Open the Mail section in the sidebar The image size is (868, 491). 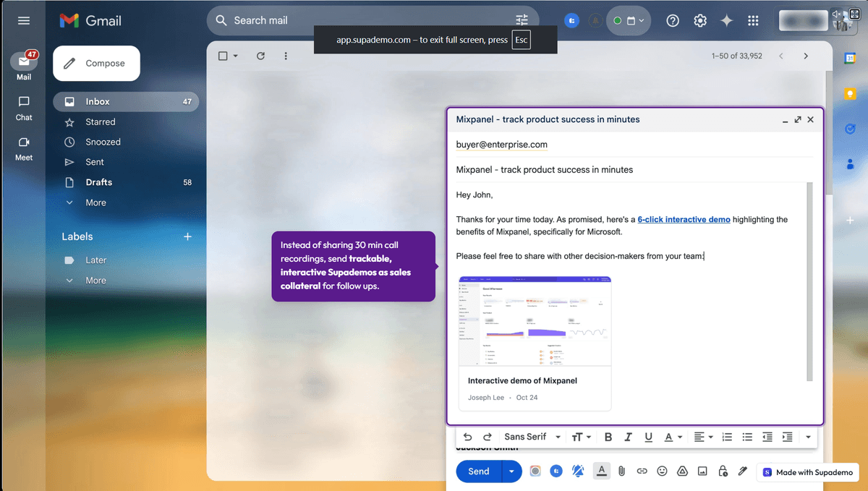[x=24, y=66]
